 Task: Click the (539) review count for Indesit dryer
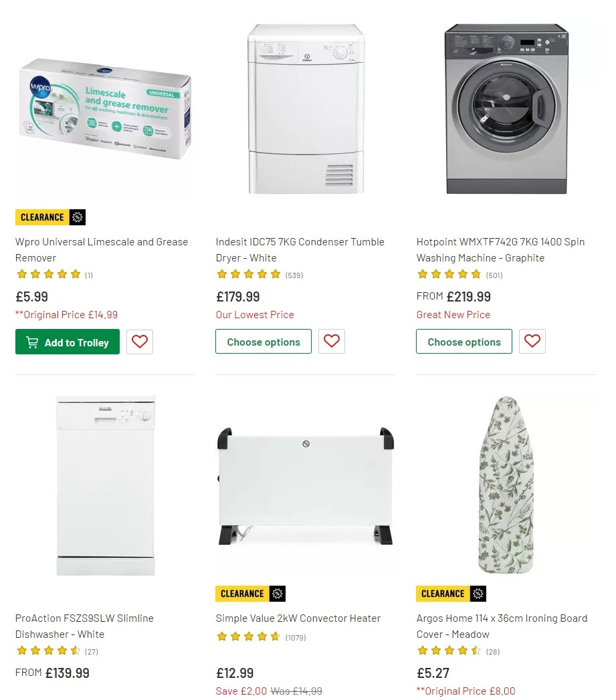(x=294, y=275)
